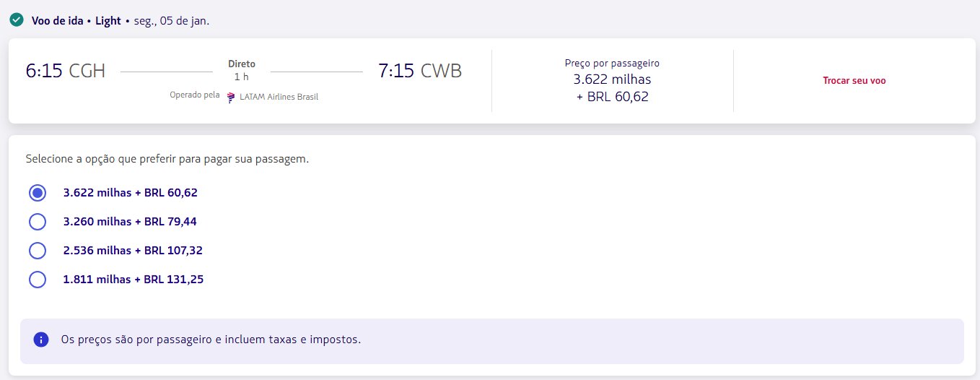The image size is (980, 380).
Task: Click the Direto 1 h duration label
Action: click(241, 70)
